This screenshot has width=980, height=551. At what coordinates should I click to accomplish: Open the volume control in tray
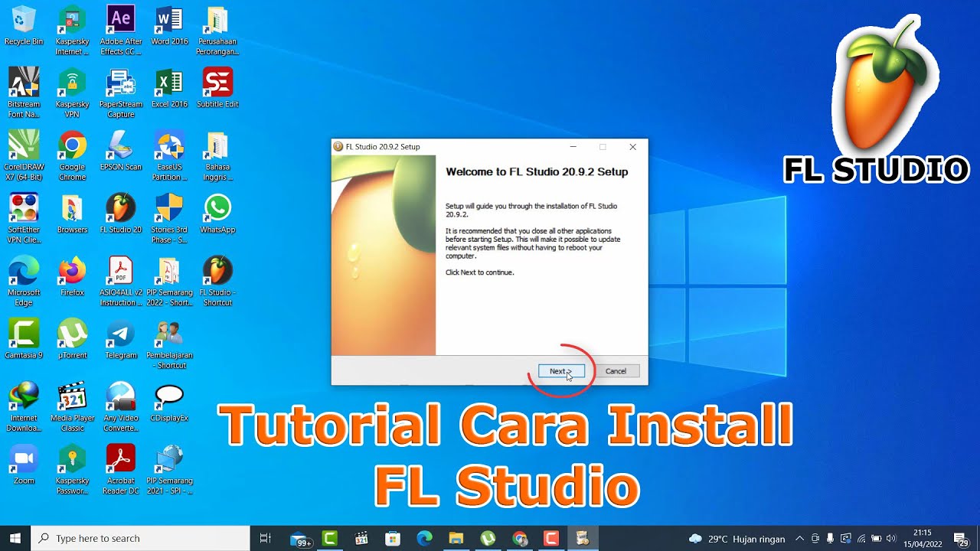890,539
